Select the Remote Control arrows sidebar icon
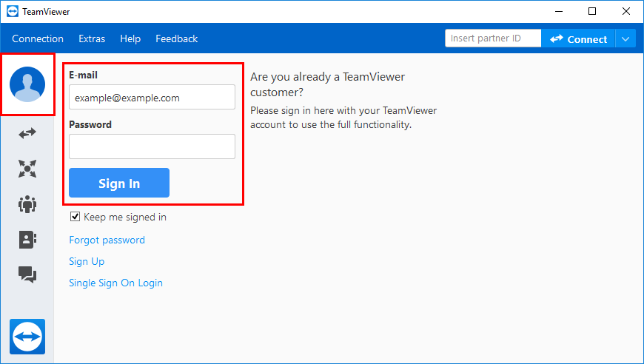 (x=27, y=133)
